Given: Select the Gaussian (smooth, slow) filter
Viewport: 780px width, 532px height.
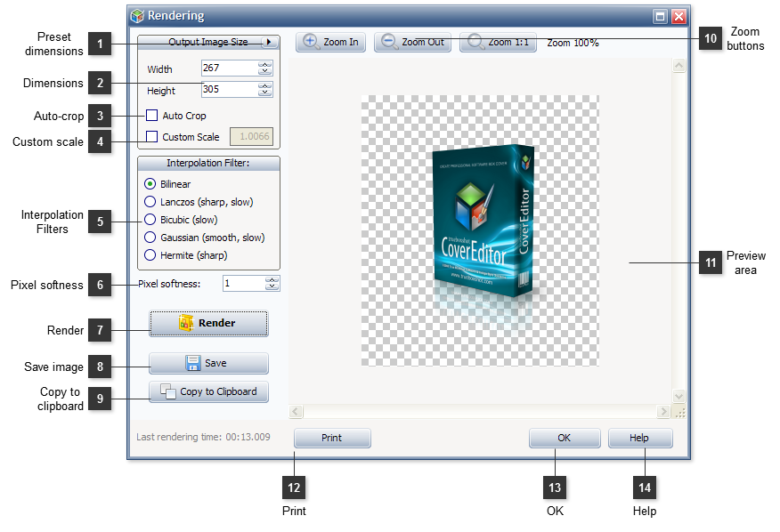Looking at the screenshot, I should pos(150,238).
